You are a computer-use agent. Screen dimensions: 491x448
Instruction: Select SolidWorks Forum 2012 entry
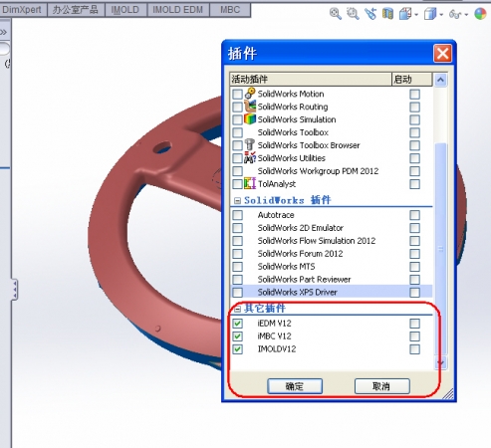pyautogui.click(x=300, y=254)
